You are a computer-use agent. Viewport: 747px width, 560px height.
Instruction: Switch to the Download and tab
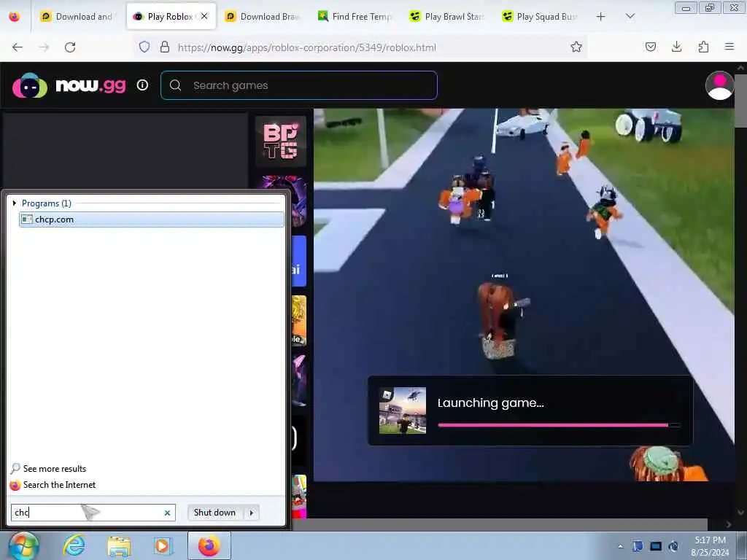(79, 17)
